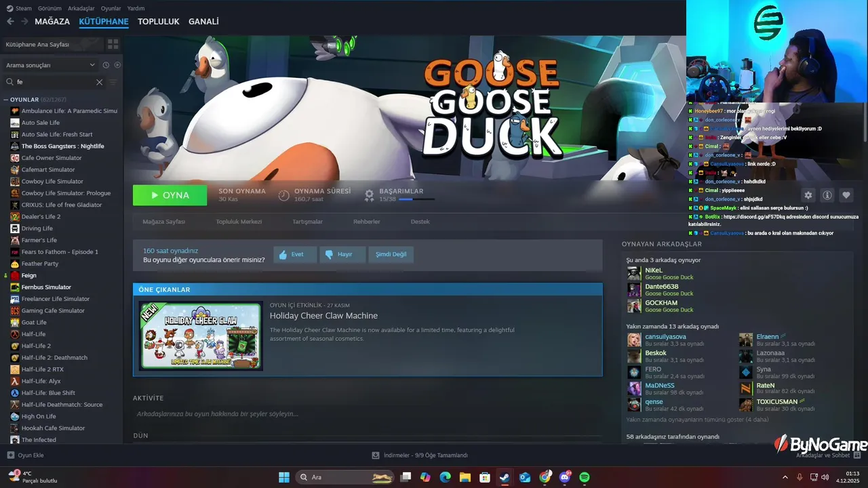Open the Achievements gear icon
The image size is (868, 488).
pos(369,195)
